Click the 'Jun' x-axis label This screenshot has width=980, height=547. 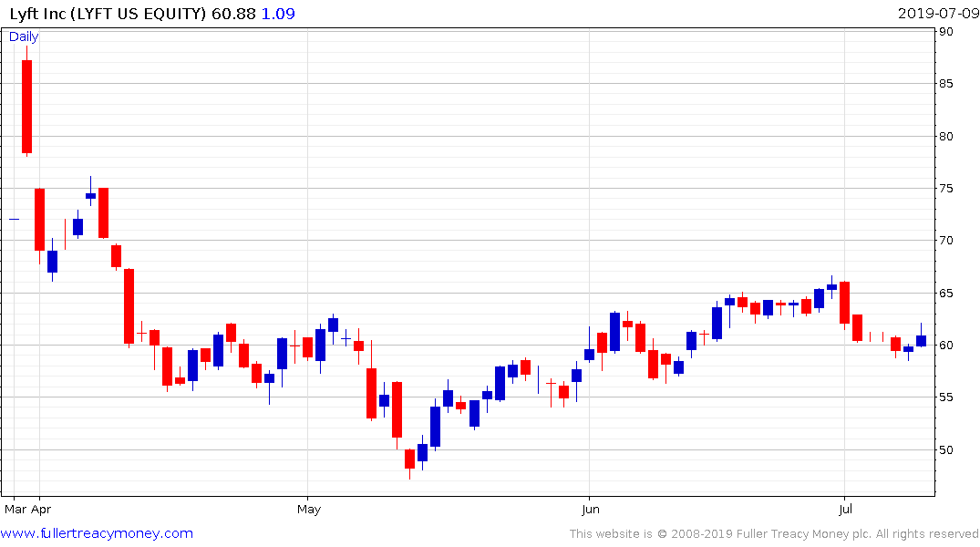coord(591,509)
